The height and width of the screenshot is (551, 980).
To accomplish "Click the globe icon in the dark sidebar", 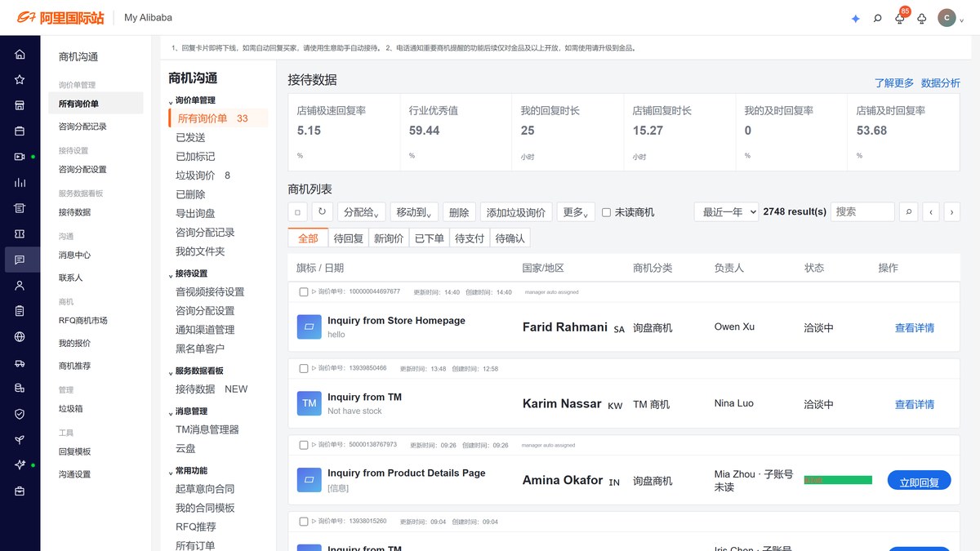I will pos(20,336).
